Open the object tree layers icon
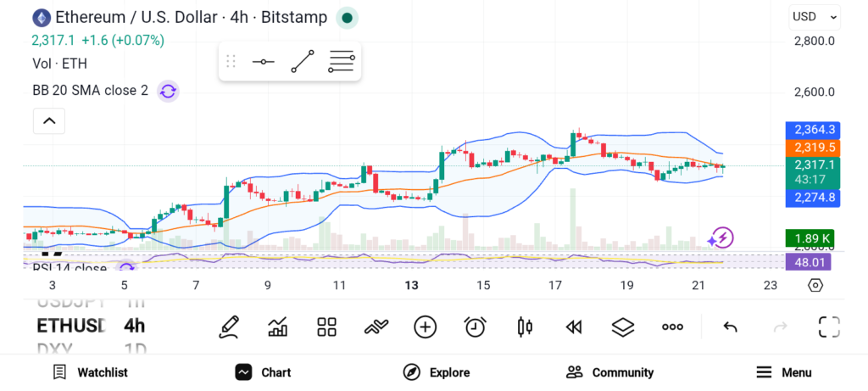Image resolution: width=868 pixels, height=391 pixels. click(623, 327)
